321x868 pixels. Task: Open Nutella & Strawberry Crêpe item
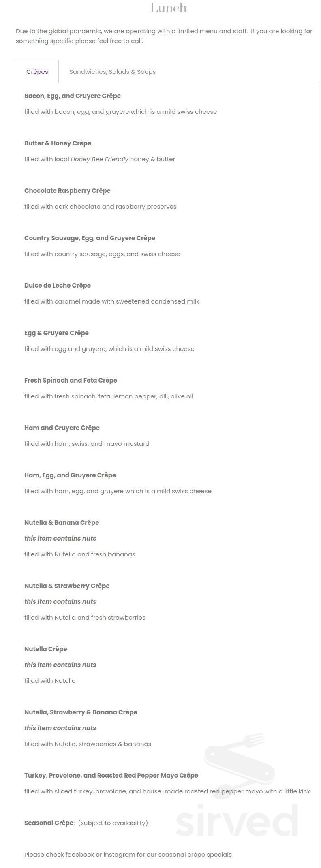67,586
